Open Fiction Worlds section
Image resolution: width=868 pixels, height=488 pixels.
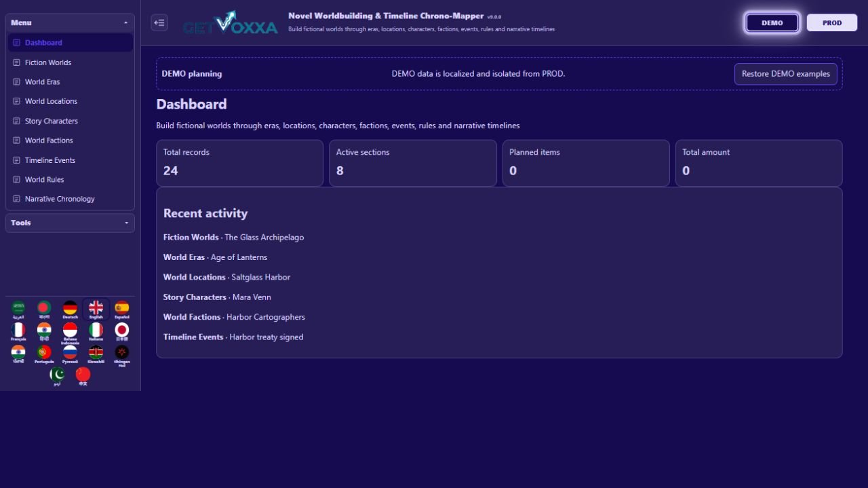(70, 62)
